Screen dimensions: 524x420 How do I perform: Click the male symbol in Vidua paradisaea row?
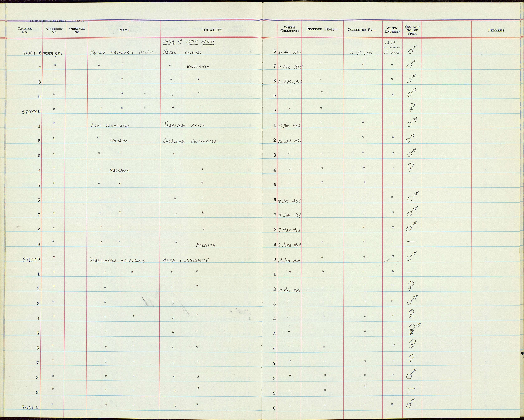[412, 122]
